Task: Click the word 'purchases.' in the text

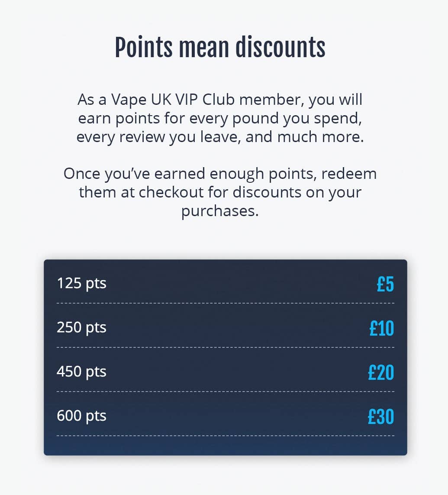Action: [220, 211]
